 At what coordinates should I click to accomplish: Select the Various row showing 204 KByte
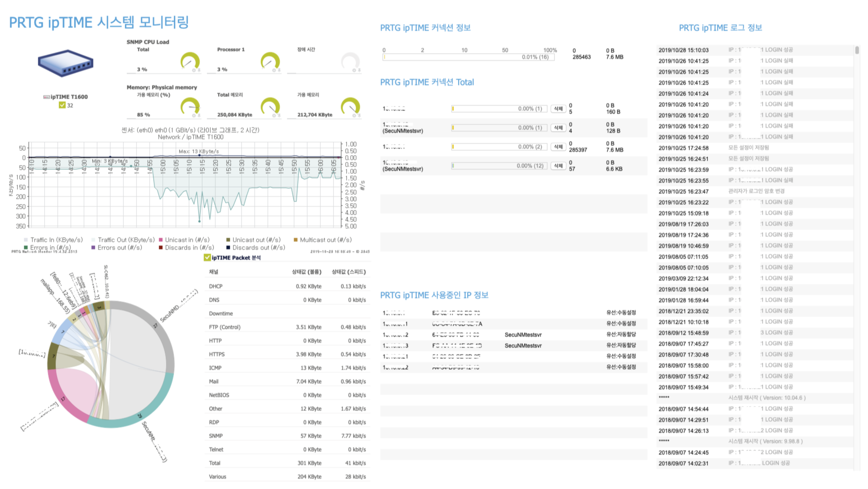click(288, 477)
